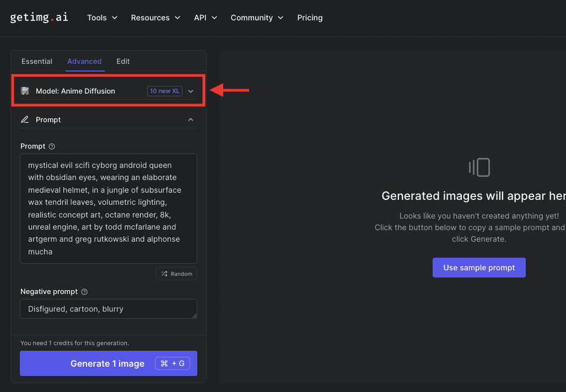
Task: Open the Resources dropdown menu
Action: coord(155,18)
